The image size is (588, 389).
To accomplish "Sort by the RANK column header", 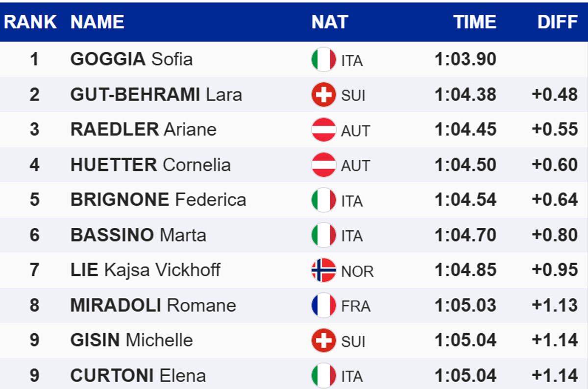I will 30,22.
